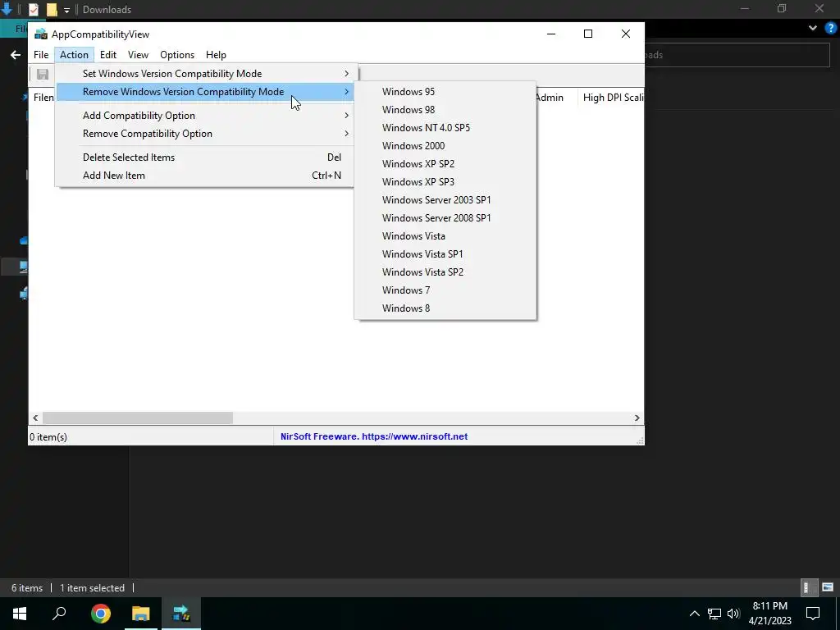Open Customize Quick Access Toolbar dropdown
The height and width of the screenshot is (630, 840).
(x=66, y=10)
